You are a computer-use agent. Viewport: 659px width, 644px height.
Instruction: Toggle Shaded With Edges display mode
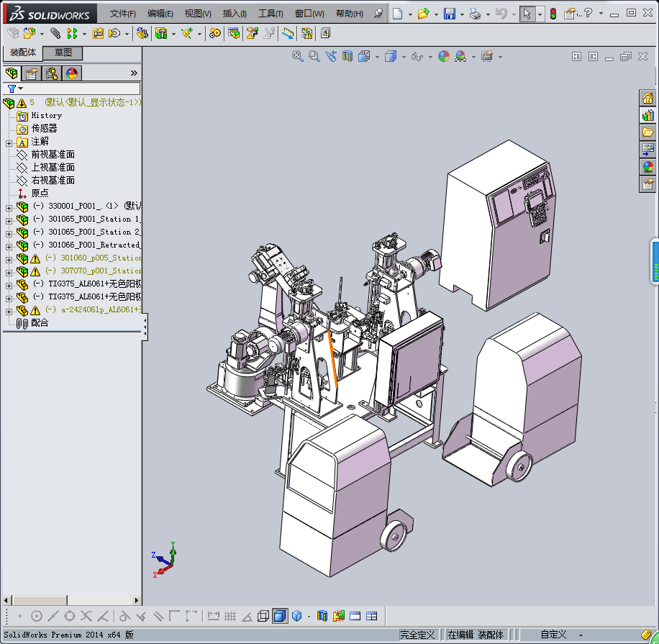point(279,616)
